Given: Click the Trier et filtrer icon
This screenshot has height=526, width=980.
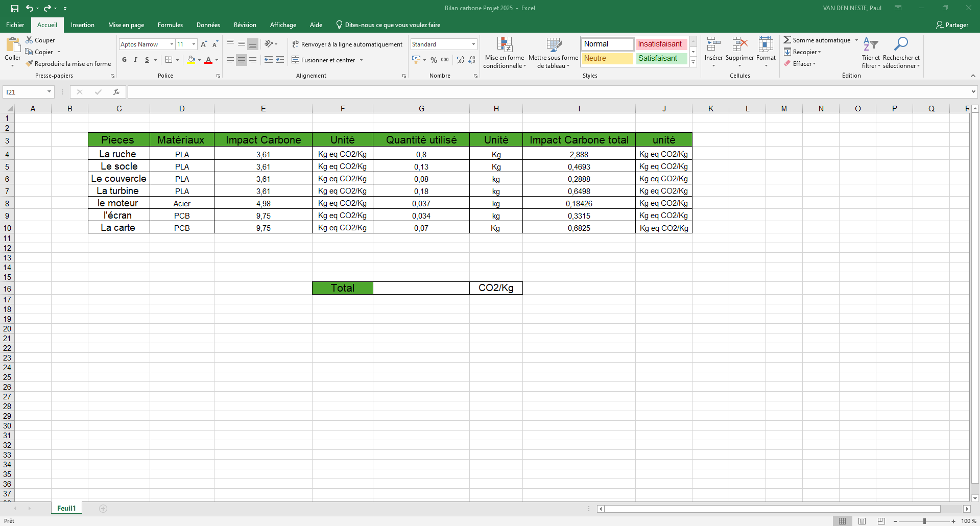Looking at the screenshot, I should coord(870,44).
